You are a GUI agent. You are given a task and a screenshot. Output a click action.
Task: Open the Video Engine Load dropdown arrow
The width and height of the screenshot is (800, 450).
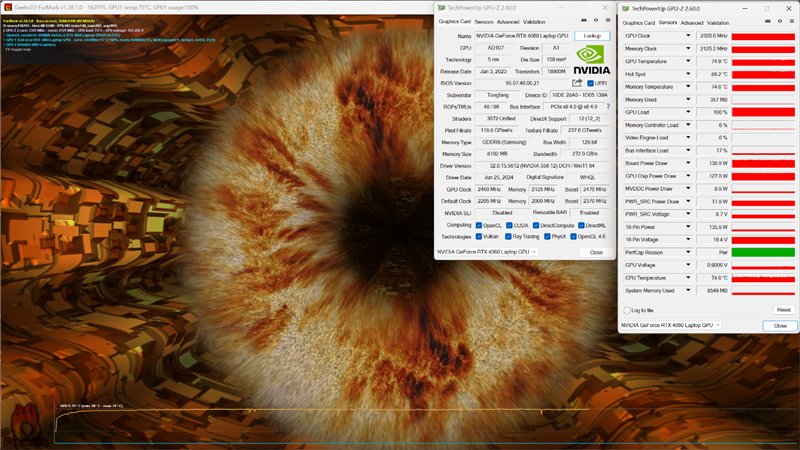pyautogui.click(x=688, y=138)
